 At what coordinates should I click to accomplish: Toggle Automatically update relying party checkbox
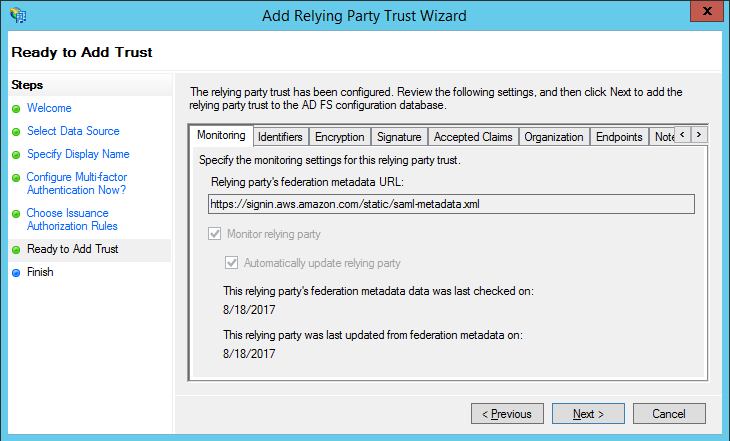pos(232,263)
